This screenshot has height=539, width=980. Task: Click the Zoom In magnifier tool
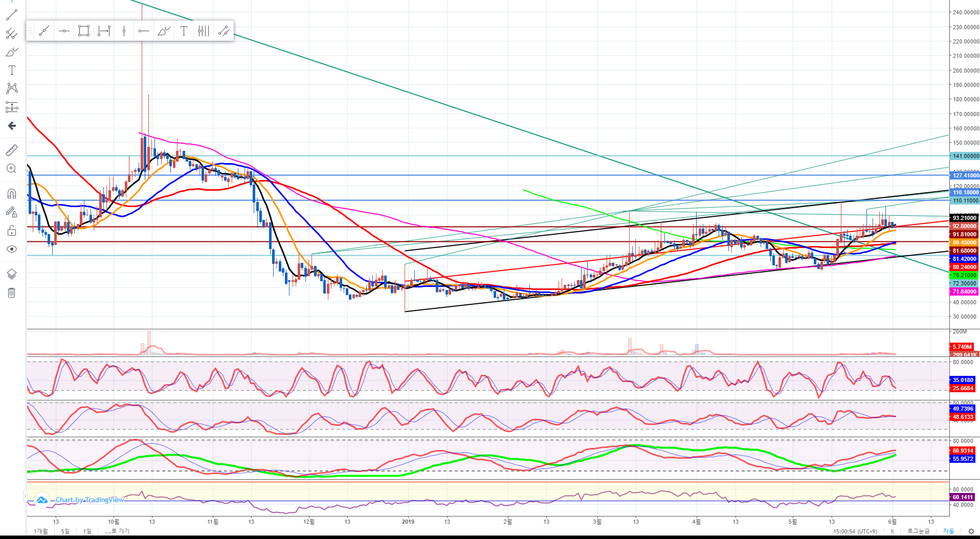[12, 169]
